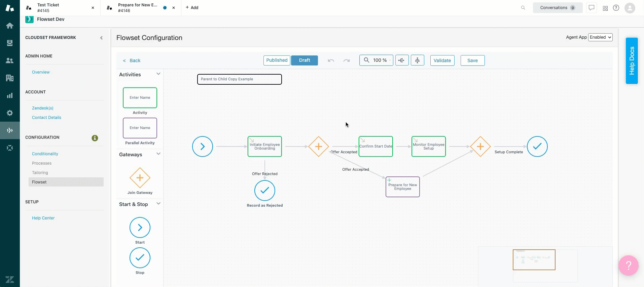Viewport: 644px width, 287px height.
Task: Collapse the Start & Stop section
Action: [158, 204]
